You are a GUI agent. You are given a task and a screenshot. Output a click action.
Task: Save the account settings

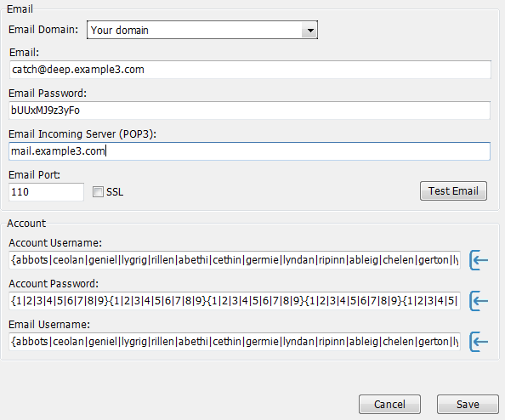point(468,404)
